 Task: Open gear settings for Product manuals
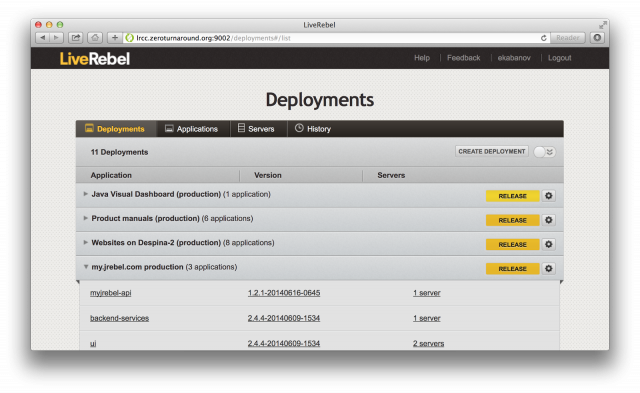coord(549,220)
